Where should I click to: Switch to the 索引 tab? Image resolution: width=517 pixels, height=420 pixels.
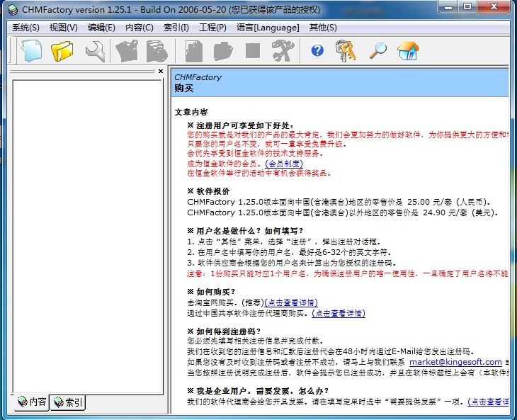point(69,403)
